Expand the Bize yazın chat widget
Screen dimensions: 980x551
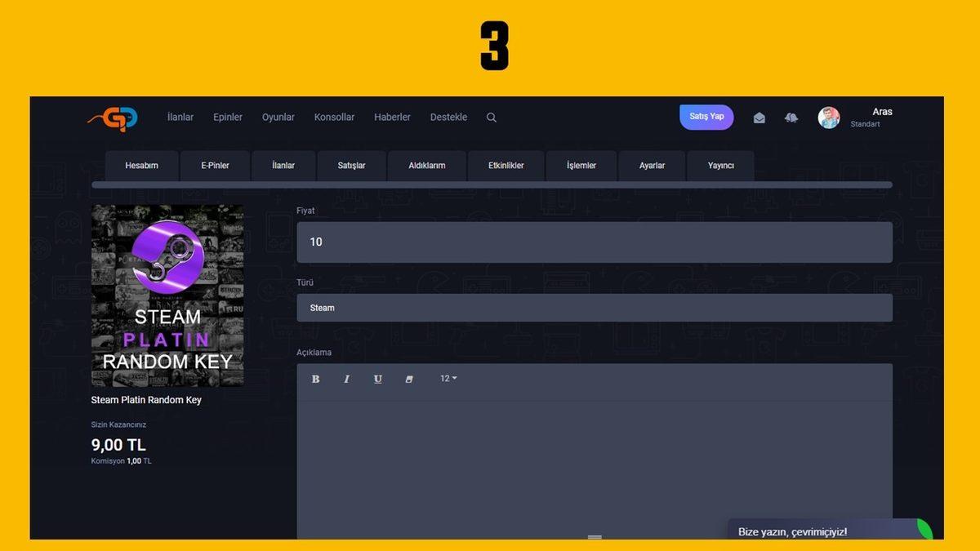[825, 531]
